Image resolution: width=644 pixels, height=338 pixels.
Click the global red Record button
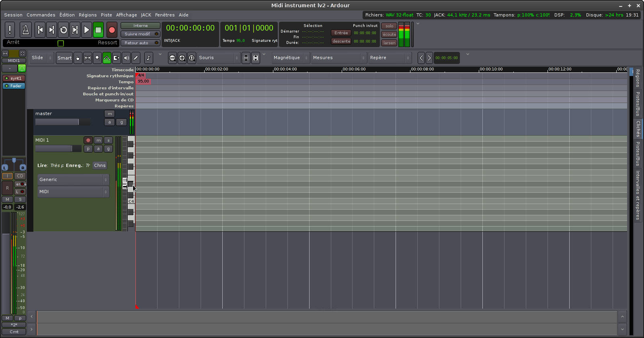pos(112,30)
